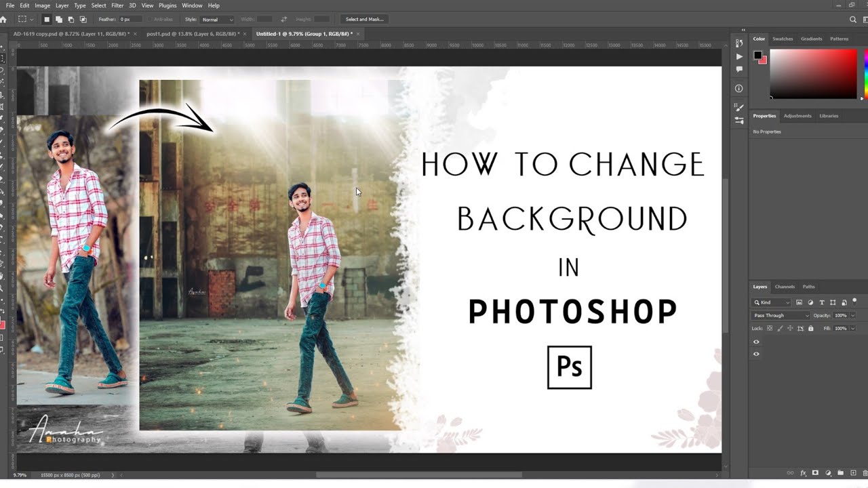Close the Untitled-1 document tab
This screenshot has width=868, height=488.
pos(358,33)
